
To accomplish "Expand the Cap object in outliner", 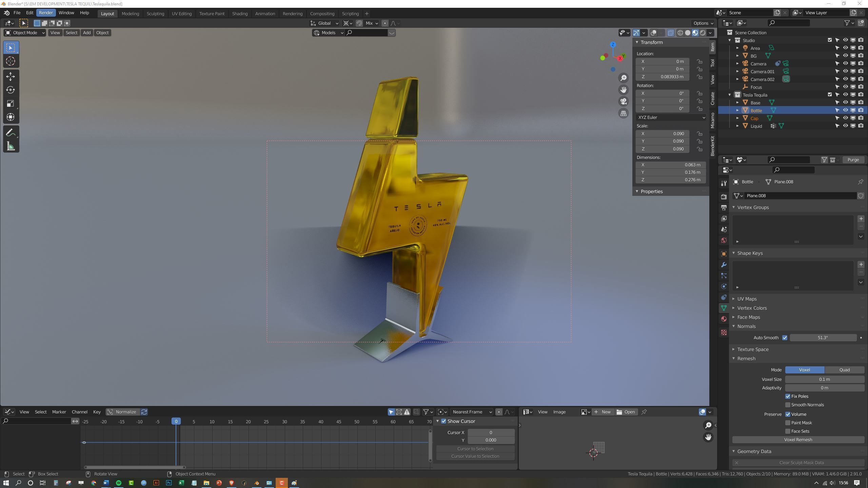I will click(x=737, y=118).
